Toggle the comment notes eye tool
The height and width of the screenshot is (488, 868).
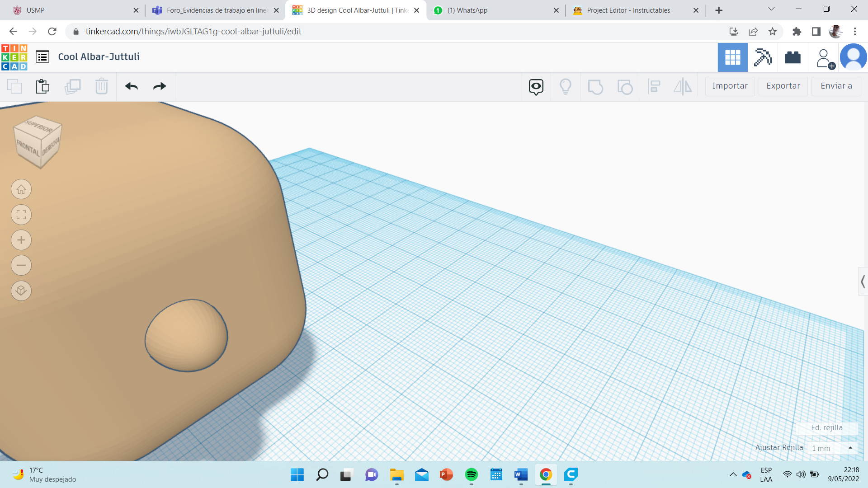[536, 86]
